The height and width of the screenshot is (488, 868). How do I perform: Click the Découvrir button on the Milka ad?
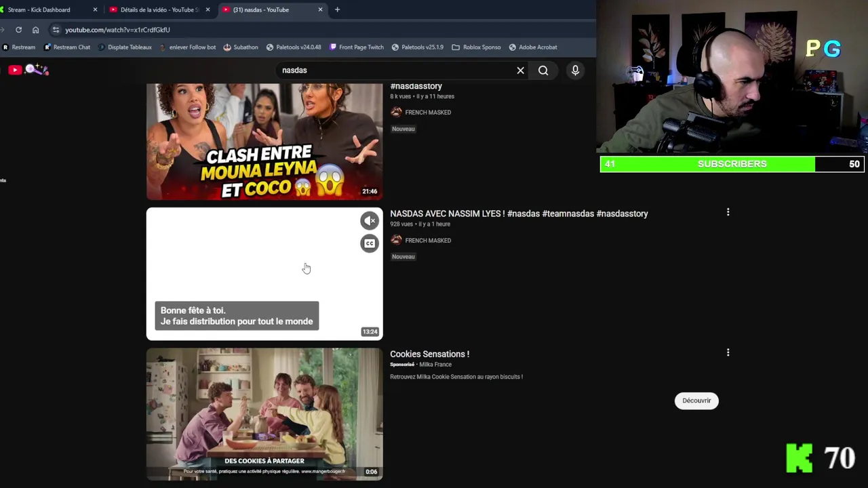(696, 401)
